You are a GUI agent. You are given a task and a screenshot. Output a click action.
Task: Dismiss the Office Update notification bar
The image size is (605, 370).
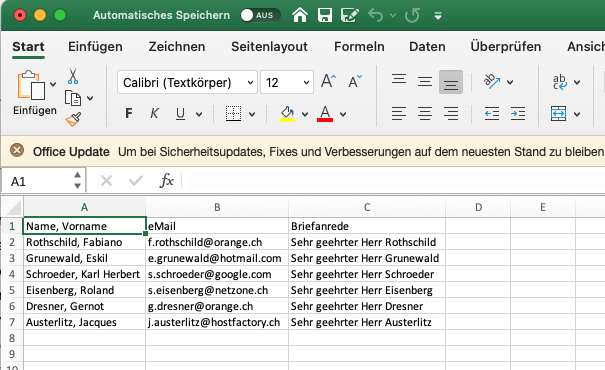17,150
